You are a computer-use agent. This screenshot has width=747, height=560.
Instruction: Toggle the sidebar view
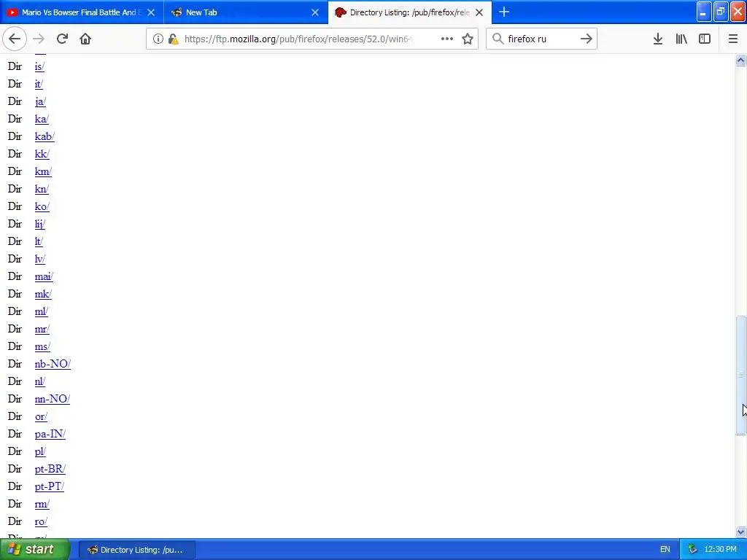point(705,39)
